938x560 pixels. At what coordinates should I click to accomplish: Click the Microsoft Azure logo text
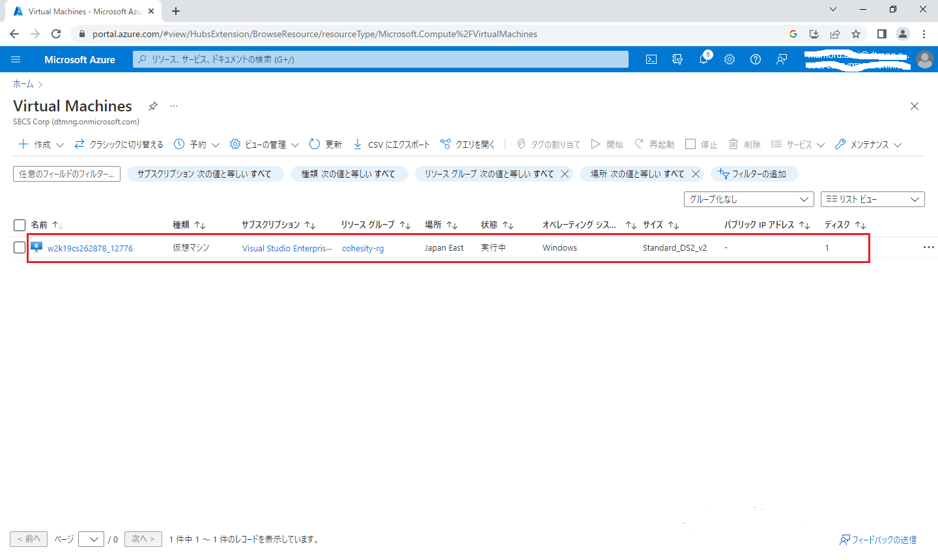(79, 59)
